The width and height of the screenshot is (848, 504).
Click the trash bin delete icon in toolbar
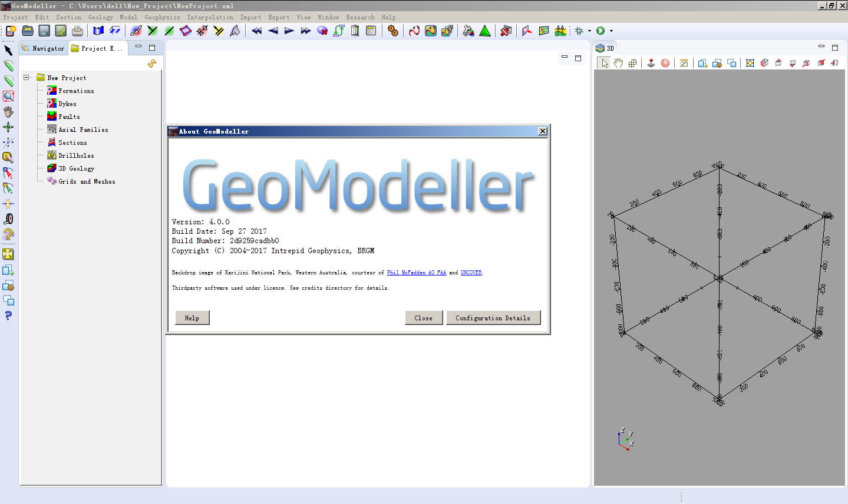[355, 31]
